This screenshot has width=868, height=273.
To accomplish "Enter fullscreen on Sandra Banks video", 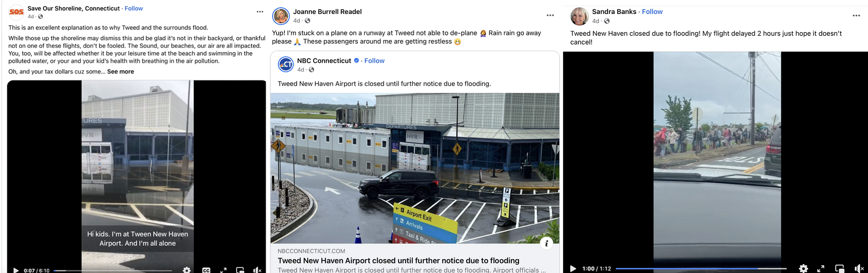I will point(821,268).
